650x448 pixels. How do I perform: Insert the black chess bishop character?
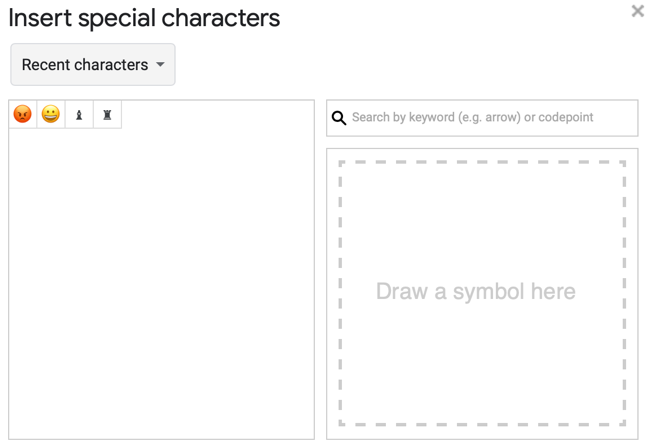pos(79,115)
